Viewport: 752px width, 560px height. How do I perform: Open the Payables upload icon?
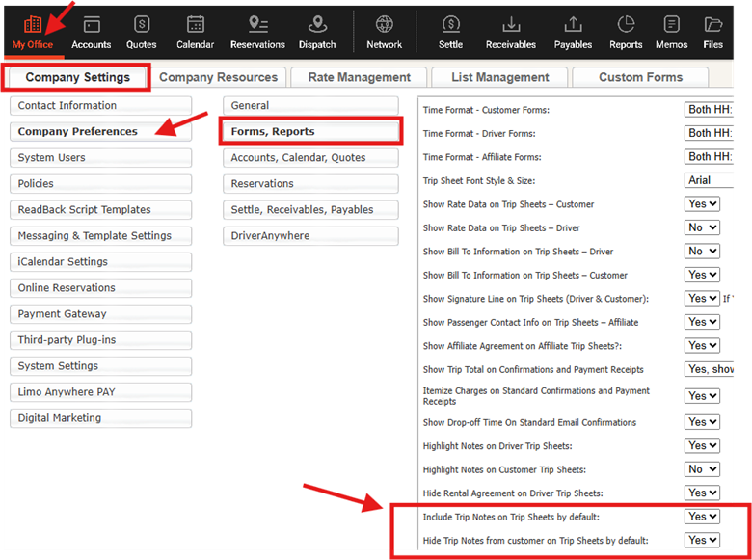pos(574,25)
